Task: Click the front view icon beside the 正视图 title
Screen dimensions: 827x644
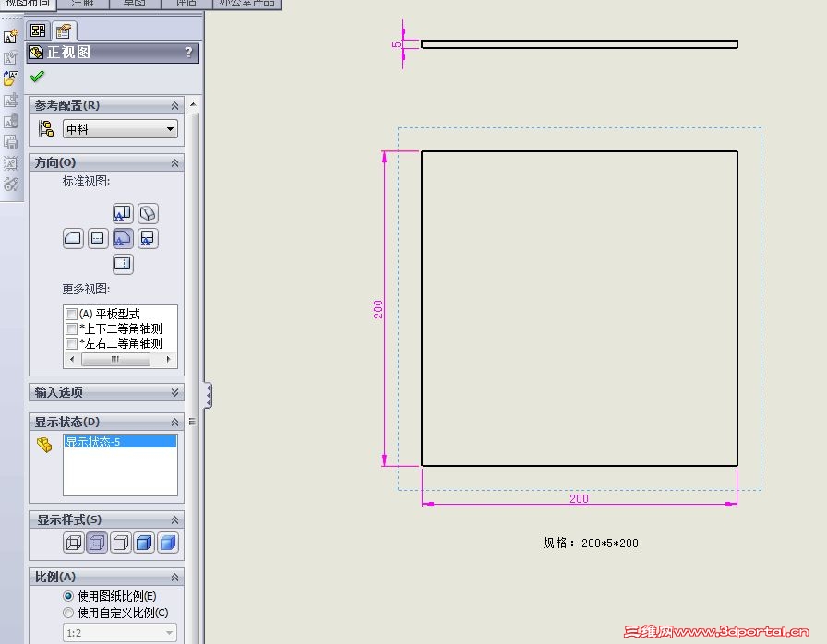Action: click(x=36, y=53)
